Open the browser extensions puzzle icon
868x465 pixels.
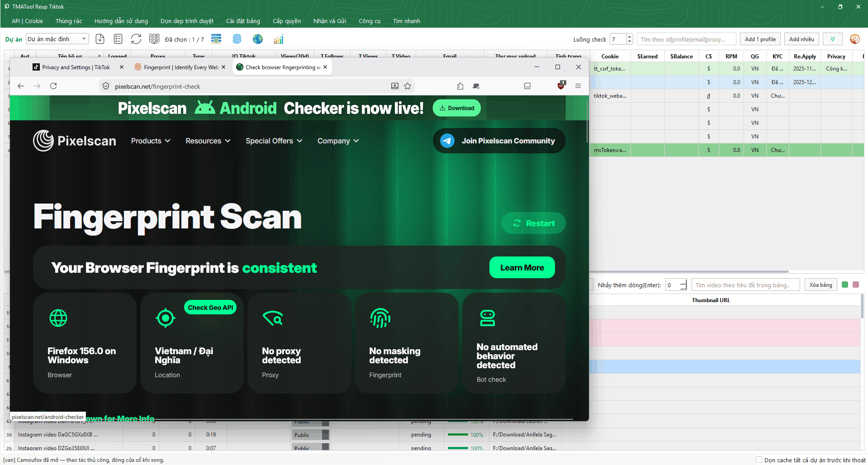460,86
